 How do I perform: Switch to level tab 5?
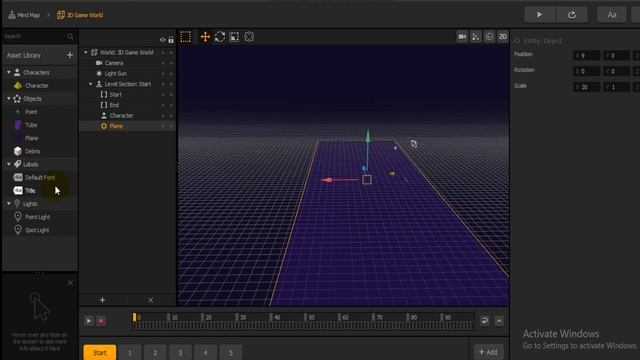point(231,353)
